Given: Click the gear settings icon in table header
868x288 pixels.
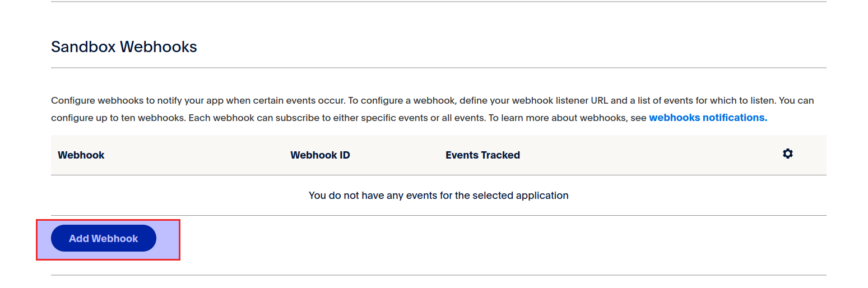Looking at the screenshot, I should [787, 154].
